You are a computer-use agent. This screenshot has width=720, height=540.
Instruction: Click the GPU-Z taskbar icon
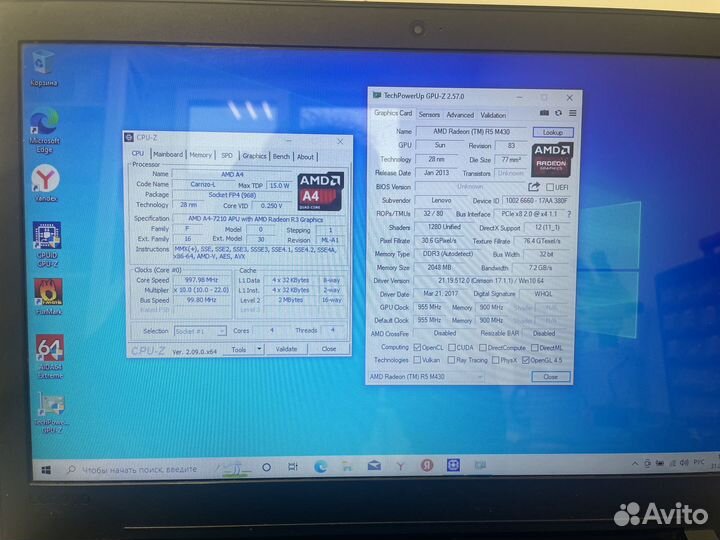[x=480, y=465]
